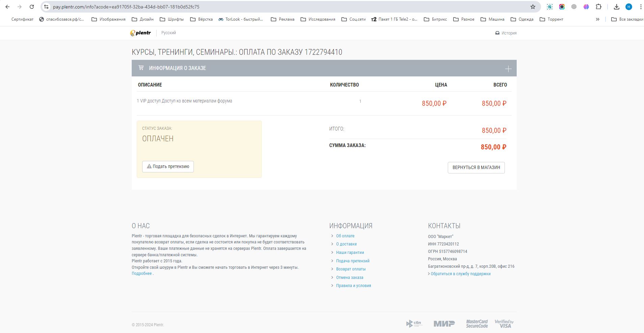Open the Правила и условия link

[x=354, y=286]
